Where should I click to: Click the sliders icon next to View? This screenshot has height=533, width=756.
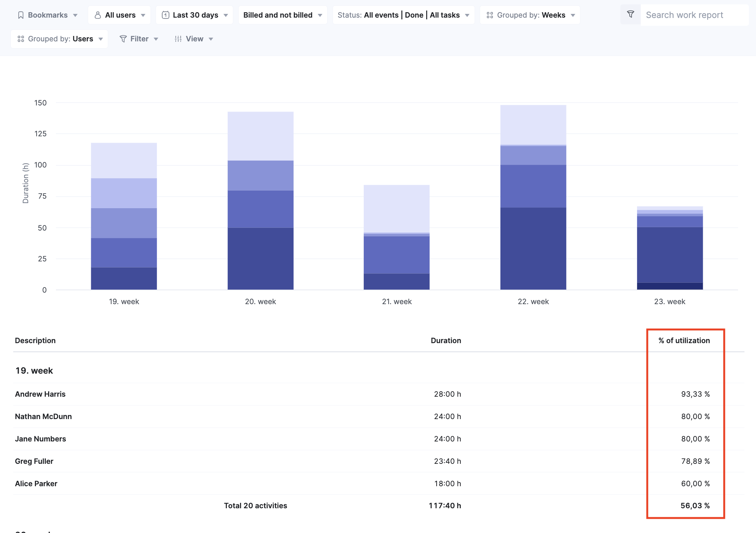[178, 39]
